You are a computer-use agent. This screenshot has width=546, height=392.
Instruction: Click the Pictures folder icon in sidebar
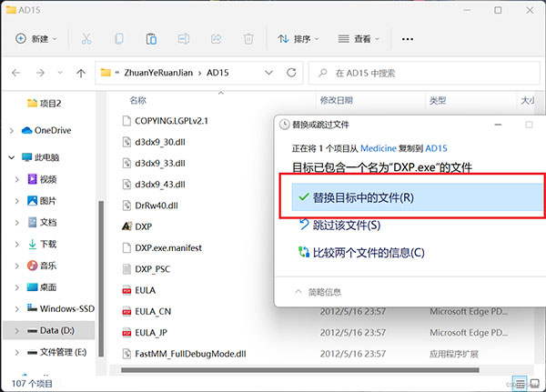(x=32, y=201)
